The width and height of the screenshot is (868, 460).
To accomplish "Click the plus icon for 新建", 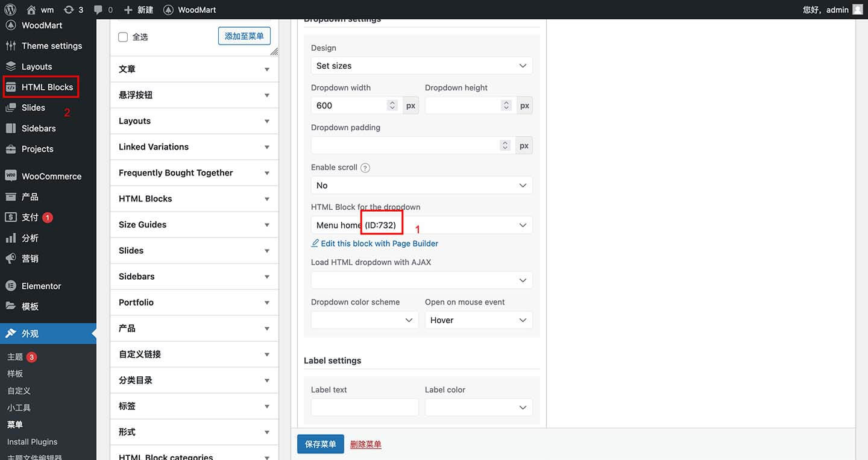I will [128, 10].
